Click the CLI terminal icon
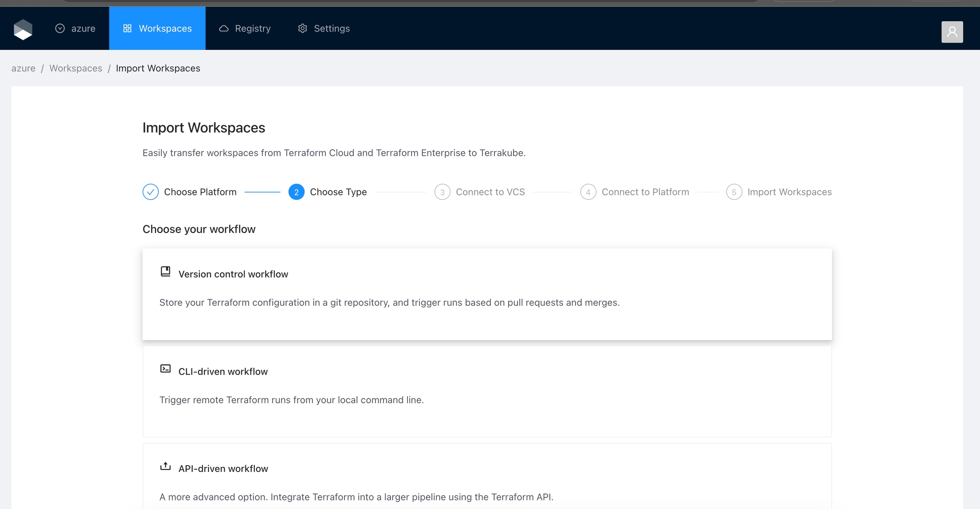980x509 pixels. point(165,369)
